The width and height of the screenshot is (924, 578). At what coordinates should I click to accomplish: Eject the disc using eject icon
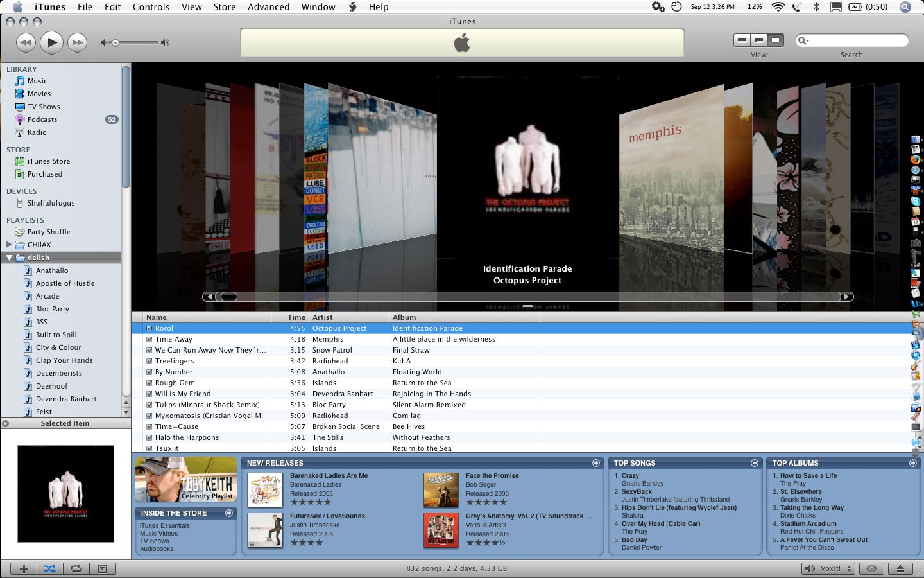pyautogui.click(x=900, y=568)
